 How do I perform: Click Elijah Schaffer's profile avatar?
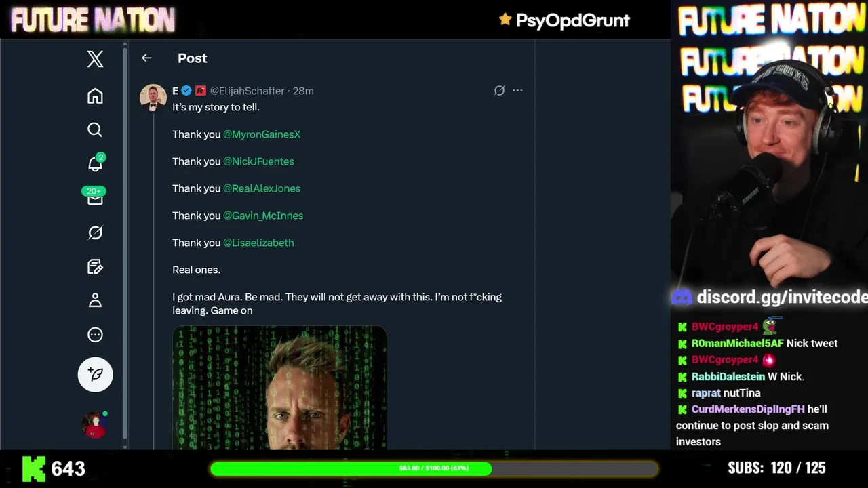pos(153,98)
